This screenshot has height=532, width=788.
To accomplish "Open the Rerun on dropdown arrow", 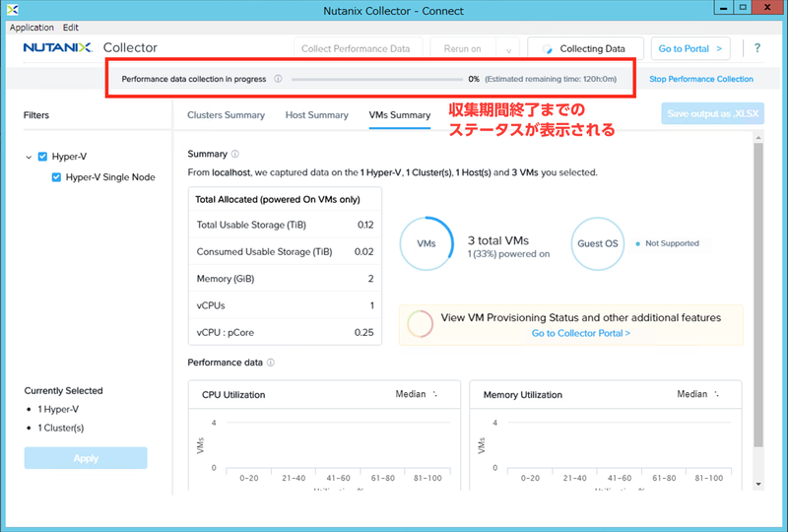I will click(508, 49).
